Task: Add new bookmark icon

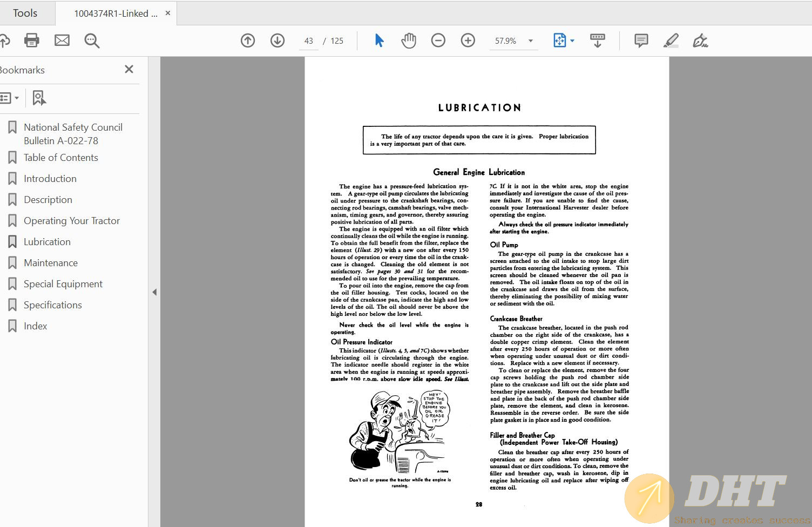Action: (x=39, y=98)
